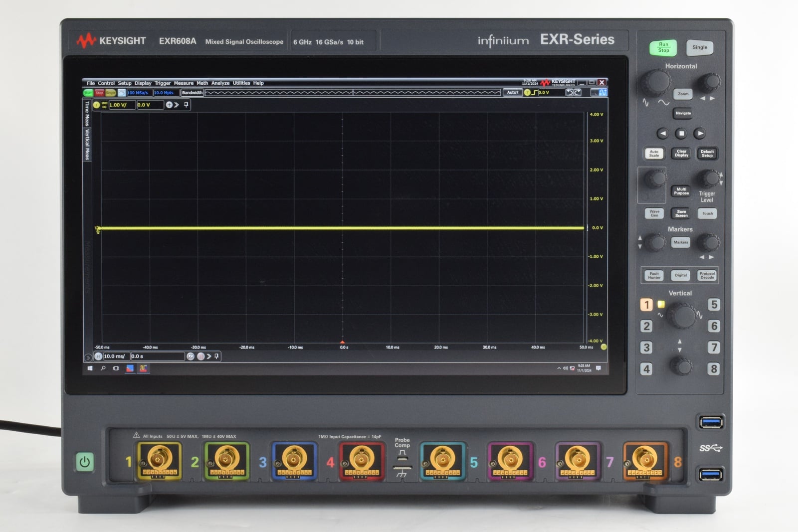
Task: Click the on-screen green Run button
Action: click(x=88, y=93)
